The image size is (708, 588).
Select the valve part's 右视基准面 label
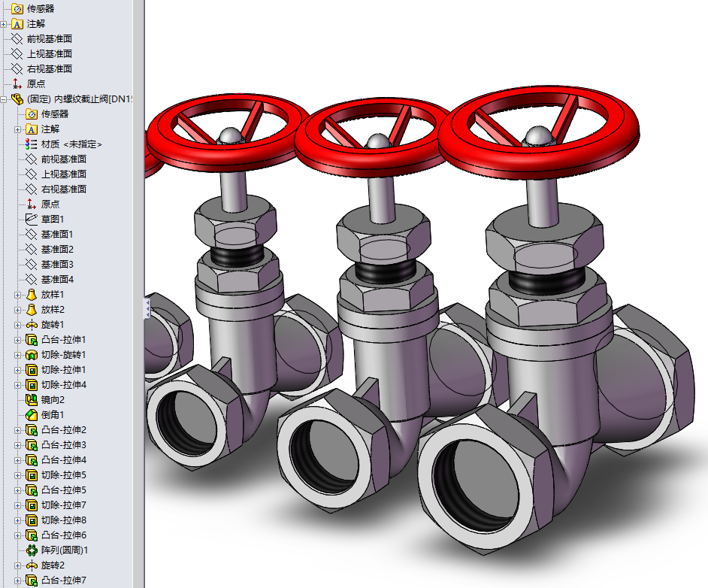tap(64, 189)
